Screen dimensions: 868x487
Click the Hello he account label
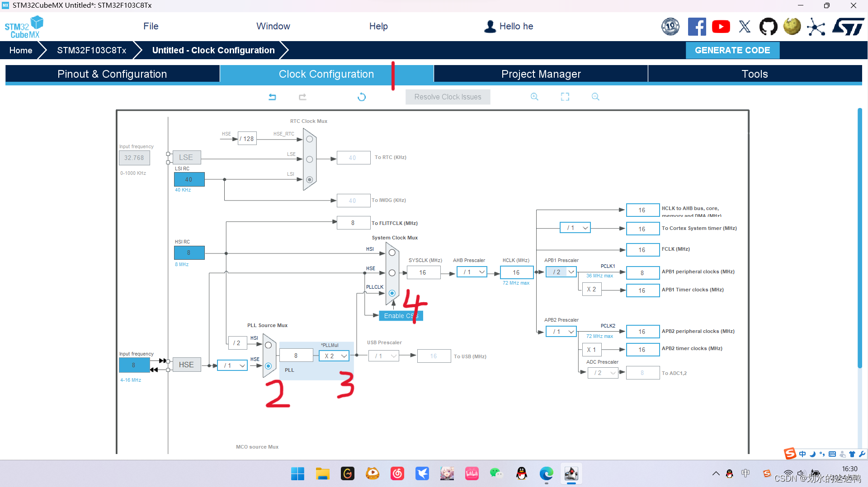coord(516,26)
